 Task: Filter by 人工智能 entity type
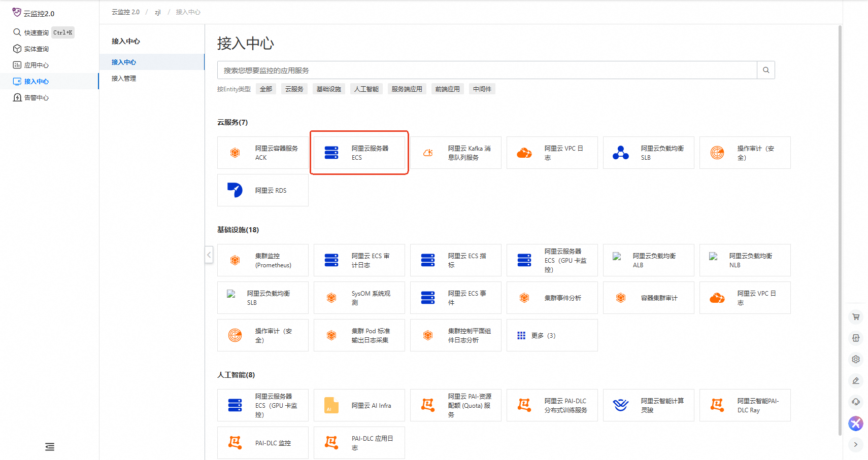click(366, 89)
